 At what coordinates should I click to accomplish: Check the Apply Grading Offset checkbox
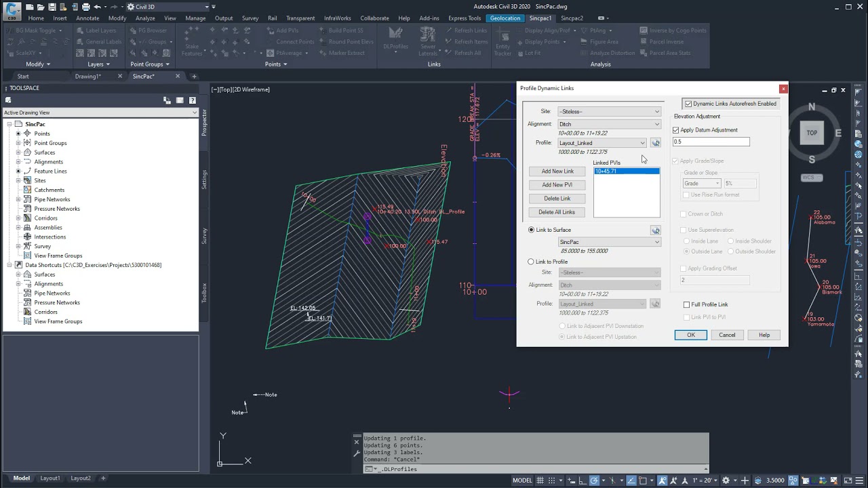click(684, 268)
